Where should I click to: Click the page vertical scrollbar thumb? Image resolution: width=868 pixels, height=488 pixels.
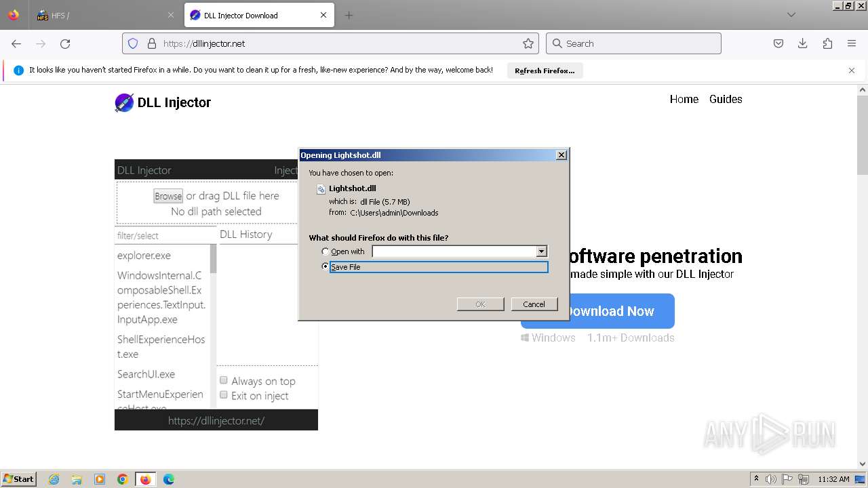[x=863, y=136]
